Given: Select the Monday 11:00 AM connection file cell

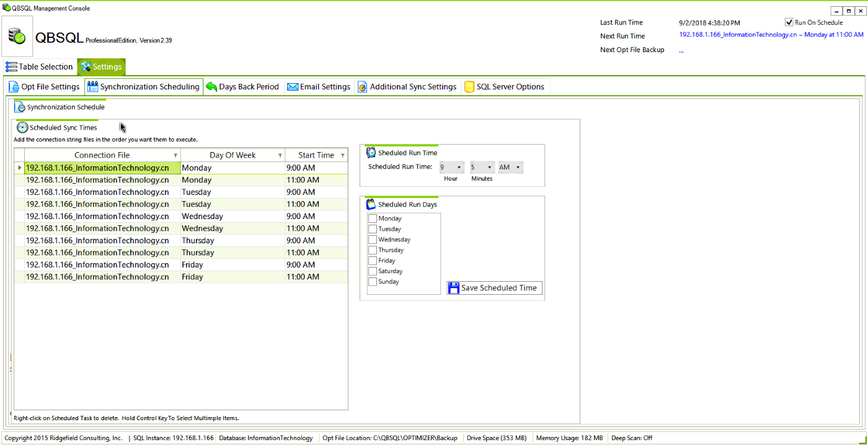Looking at the screenshot, I should [102, 180].
